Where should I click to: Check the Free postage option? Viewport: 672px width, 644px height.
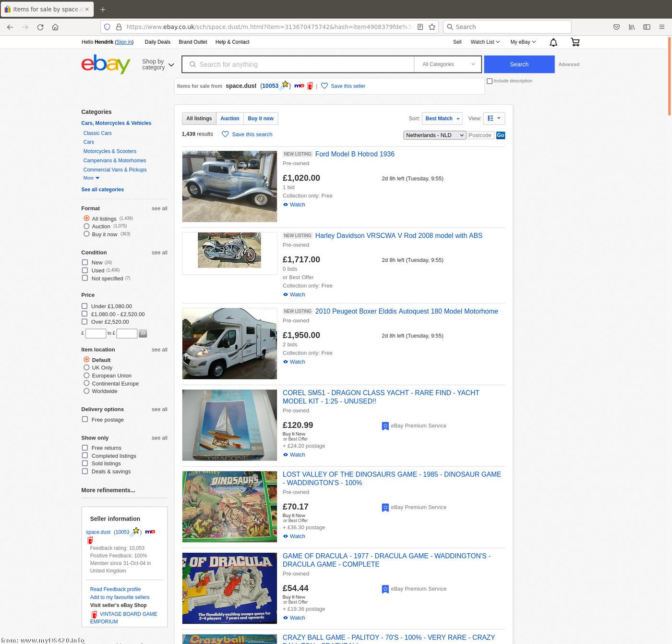[85, 419]
